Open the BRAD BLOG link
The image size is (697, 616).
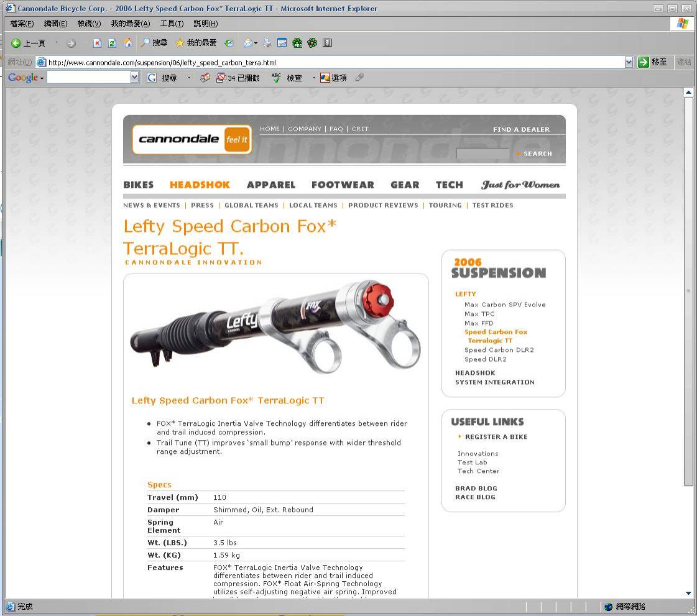pyautogui.click(x=476, y=489)
